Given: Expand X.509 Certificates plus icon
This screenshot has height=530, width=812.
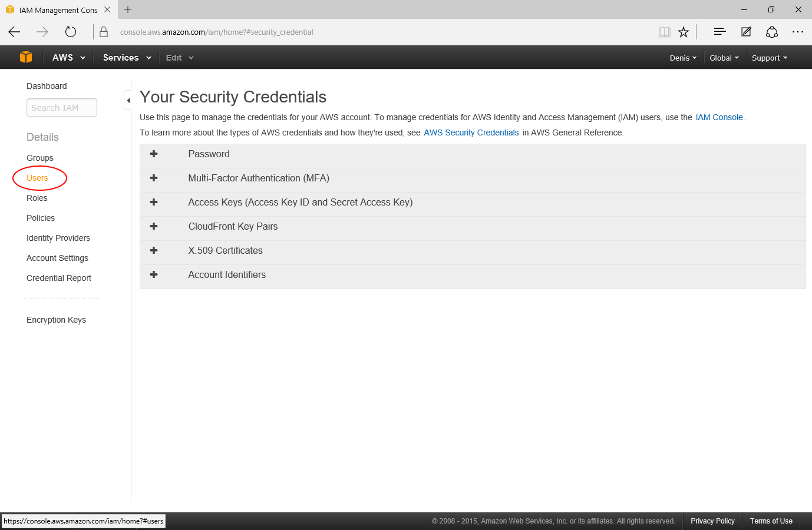Looking at the screenshot, I should coord(154,250).
